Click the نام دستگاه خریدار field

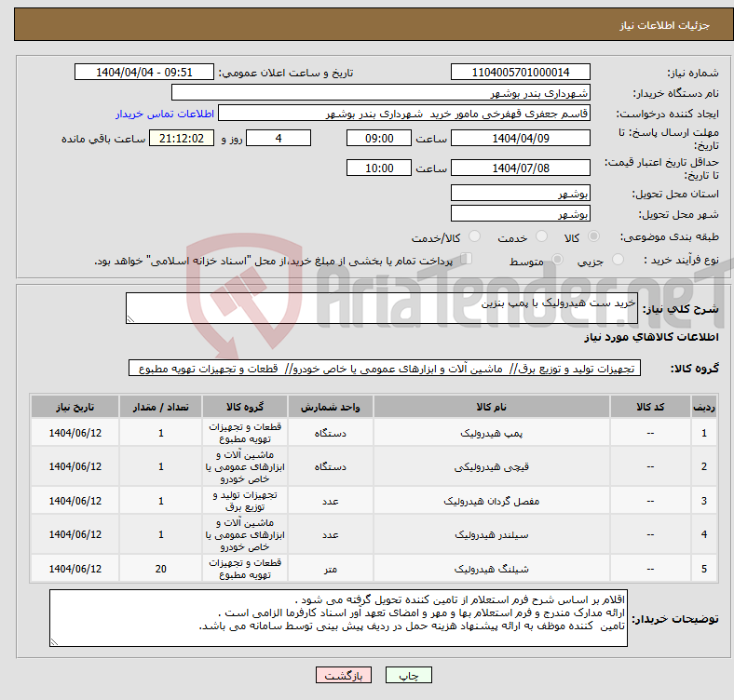tap(381, 93)
